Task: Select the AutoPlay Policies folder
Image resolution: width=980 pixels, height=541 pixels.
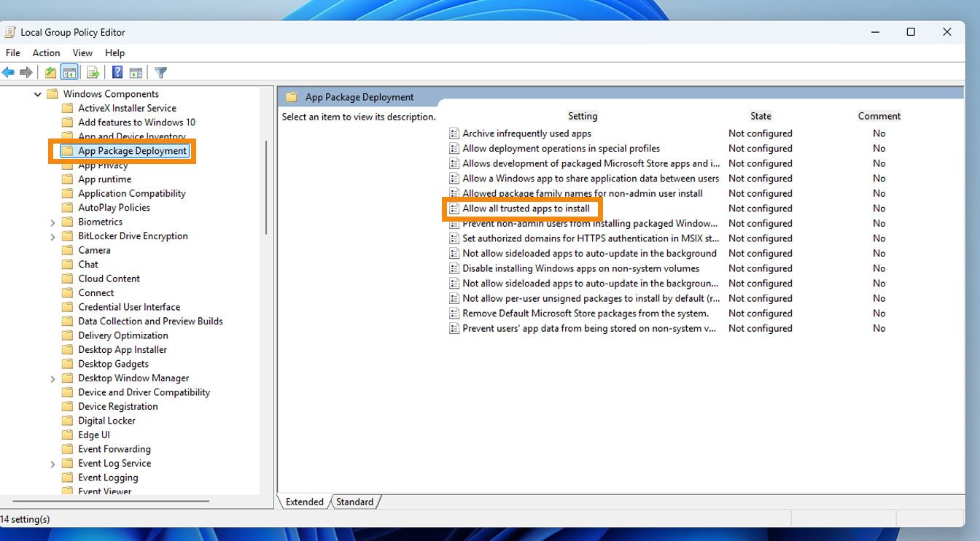Action: [x=114, y=208]
